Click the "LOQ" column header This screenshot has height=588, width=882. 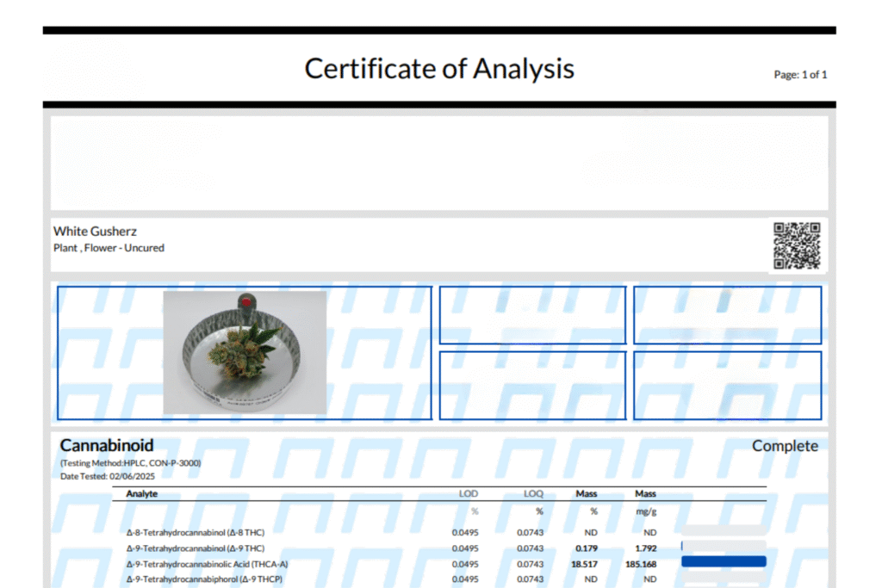pos(534,494)
